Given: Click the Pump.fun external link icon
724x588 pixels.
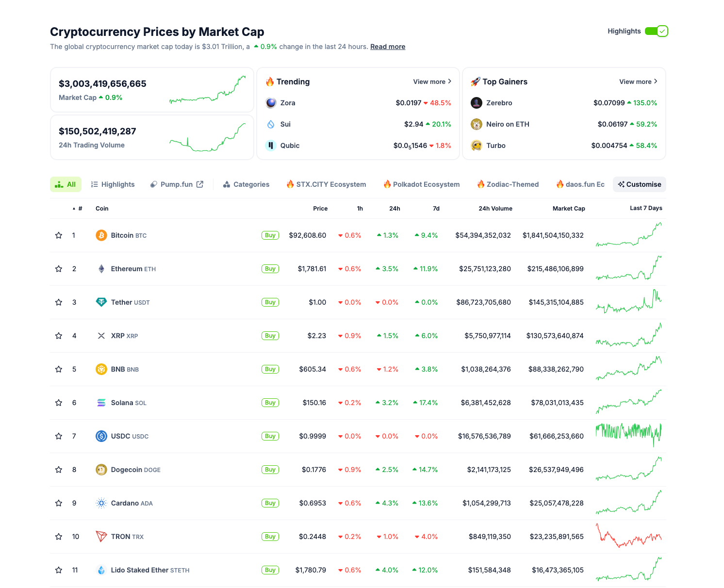Looking at the screenshot, I should click(199, 184).
